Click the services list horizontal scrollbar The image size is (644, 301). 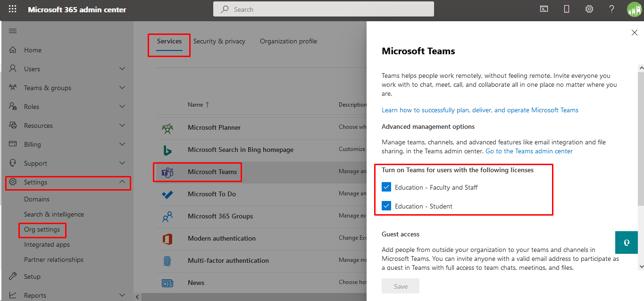[x=255, y=297]
